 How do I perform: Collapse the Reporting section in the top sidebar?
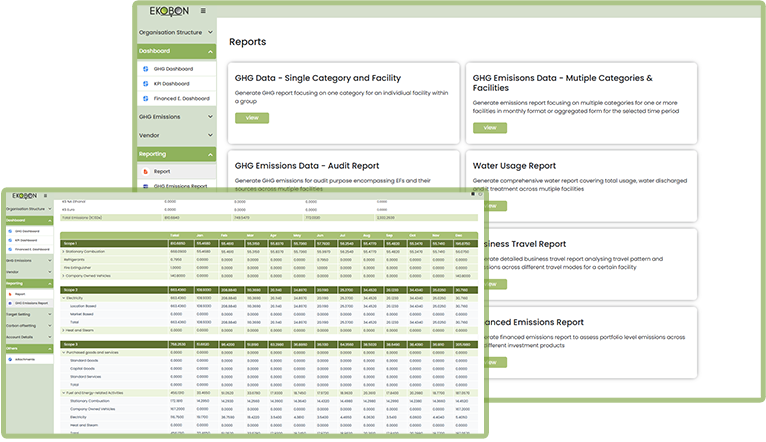pyautogui.click(x=211, y=154)
